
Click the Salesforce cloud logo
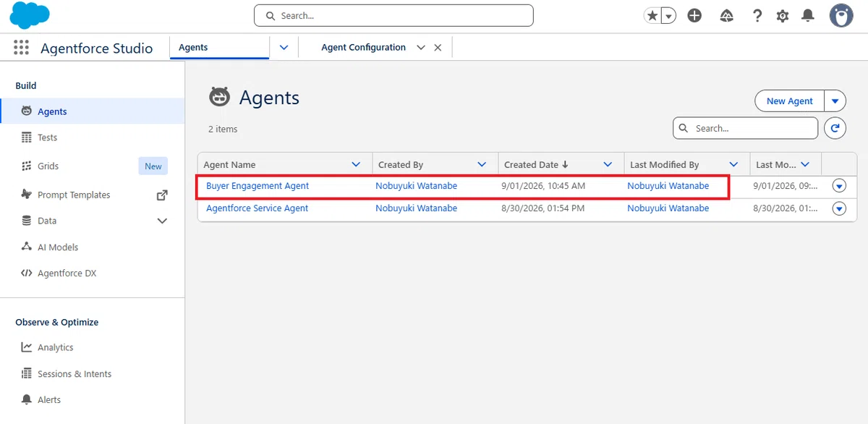point(30,15)
